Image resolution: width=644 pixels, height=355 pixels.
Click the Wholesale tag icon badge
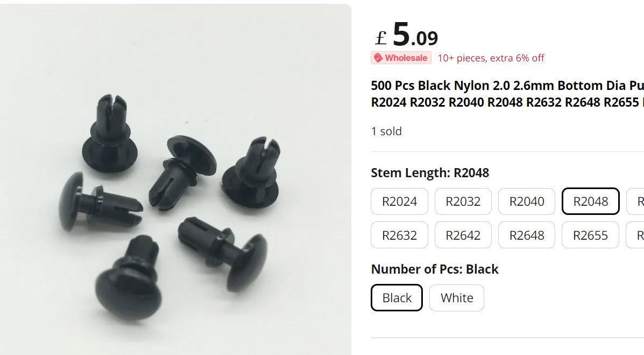point(401,58)
